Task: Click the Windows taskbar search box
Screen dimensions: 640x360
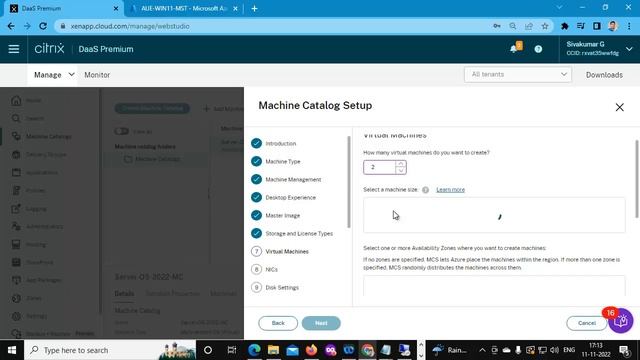Action: tap(110, 350)
